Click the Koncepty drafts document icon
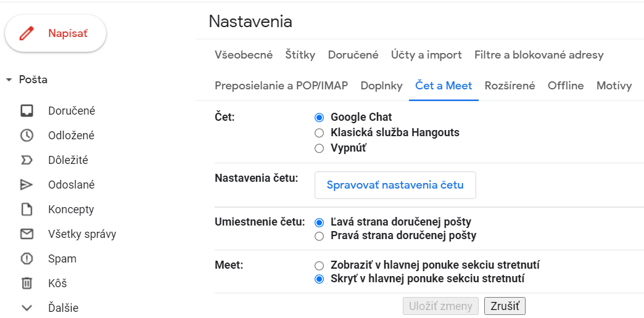This screenshot has height=318, width=644. tap(27, 210)
